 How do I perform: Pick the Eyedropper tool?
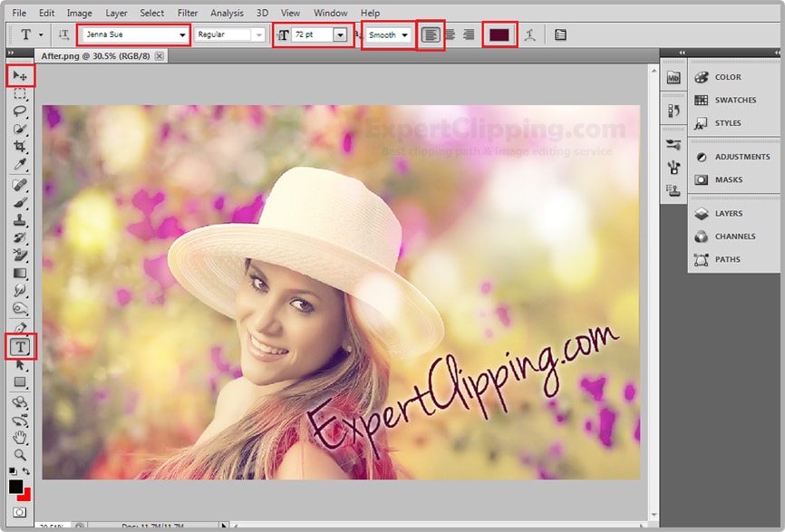coord(20,165)
